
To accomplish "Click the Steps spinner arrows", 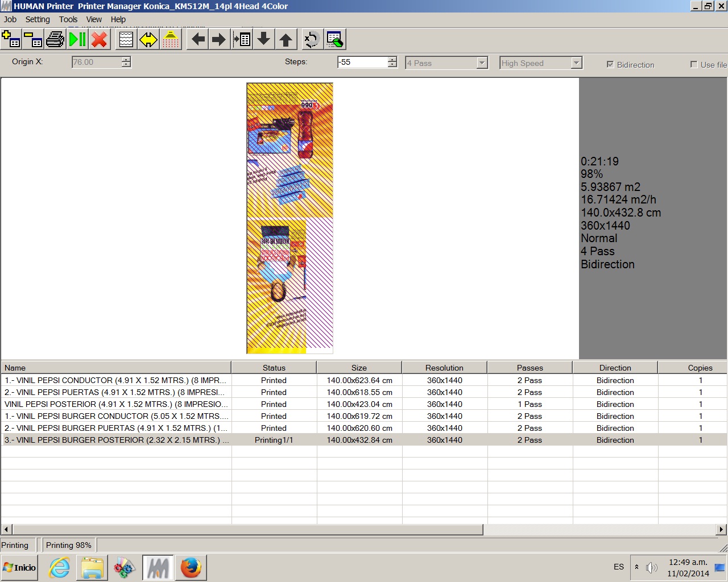I will tap(392, 63).
